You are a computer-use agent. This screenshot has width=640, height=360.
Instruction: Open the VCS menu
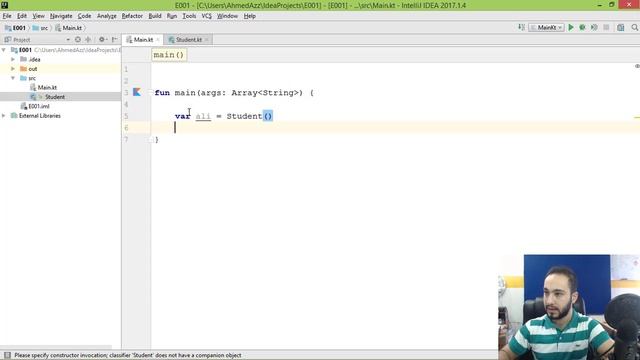[207, 16]
